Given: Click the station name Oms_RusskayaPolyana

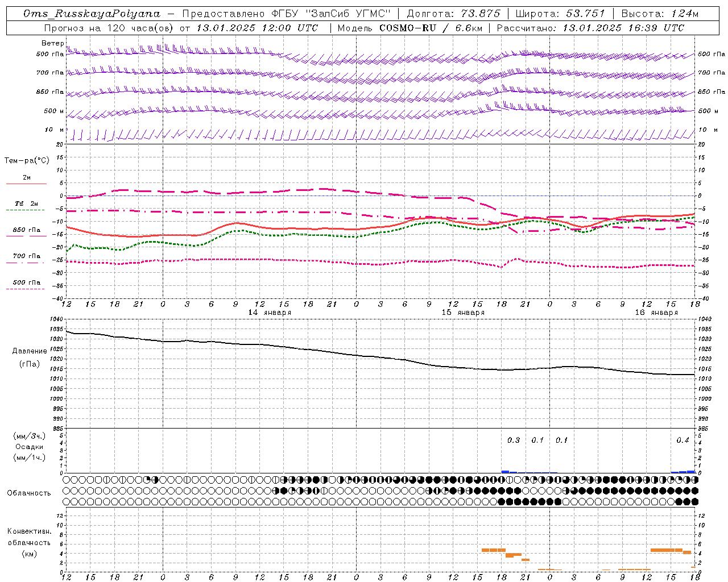Looking at the screenshot, I should pyautogui.click(x=92, y=14).
